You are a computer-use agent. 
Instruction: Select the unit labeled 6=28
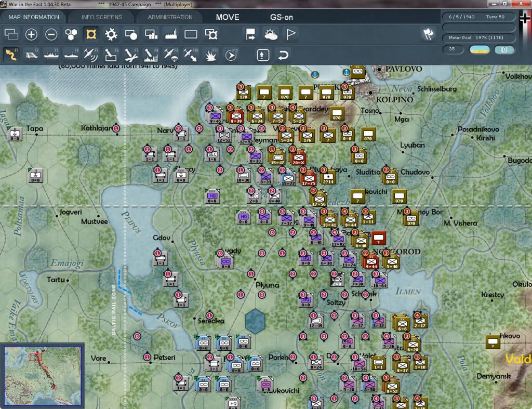413,345
